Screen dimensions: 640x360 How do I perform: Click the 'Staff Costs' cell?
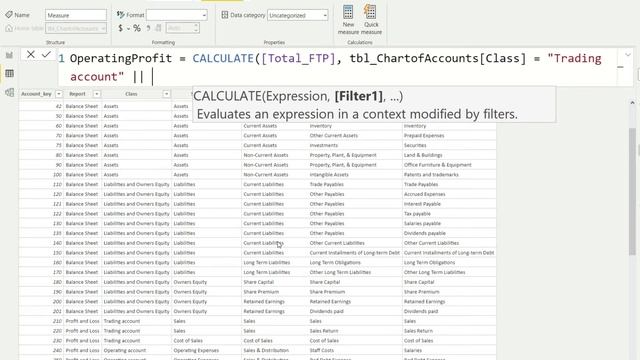(x=322, y=351)
